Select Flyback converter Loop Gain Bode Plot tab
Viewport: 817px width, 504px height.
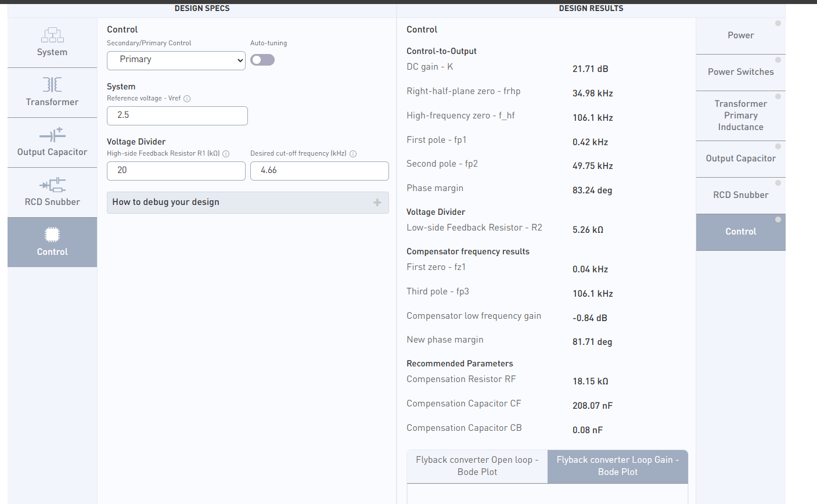click(617, 466)
